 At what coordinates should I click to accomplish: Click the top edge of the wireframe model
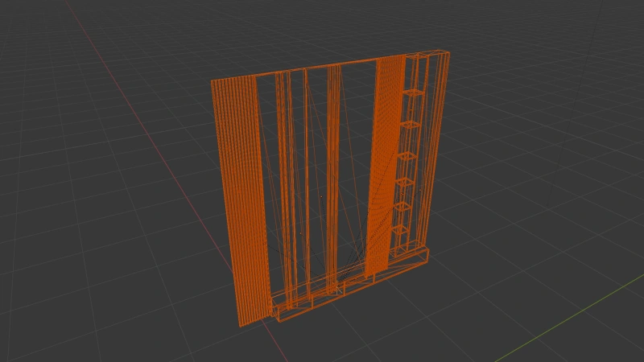(322, 68)
